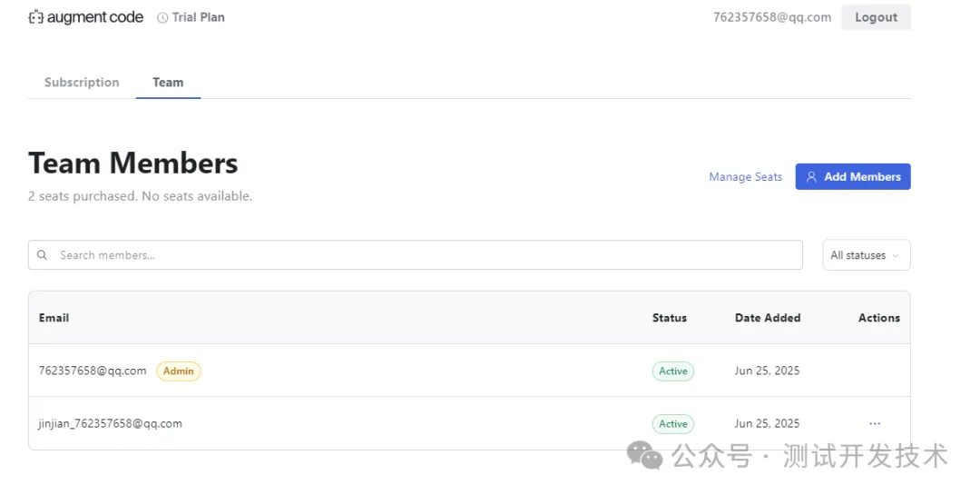The height and width of the screenshot is (495, 980).
Task: Click the magnifier icon in search box
Action: [42, 255]
